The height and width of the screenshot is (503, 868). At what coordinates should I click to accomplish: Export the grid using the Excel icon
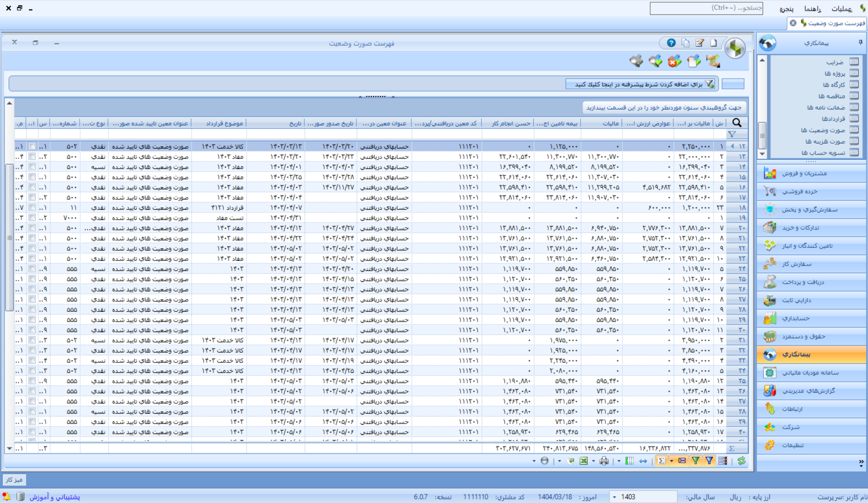pos(584,461)
